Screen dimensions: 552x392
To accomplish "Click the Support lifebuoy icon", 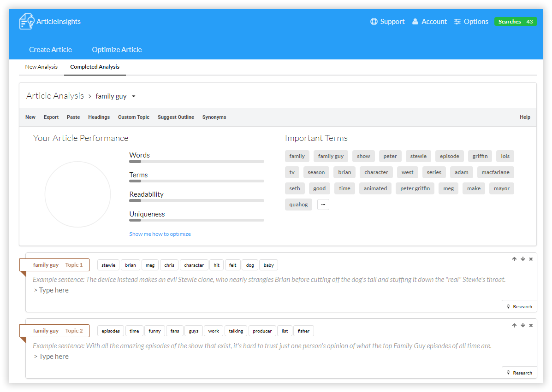I will (374, 22).
